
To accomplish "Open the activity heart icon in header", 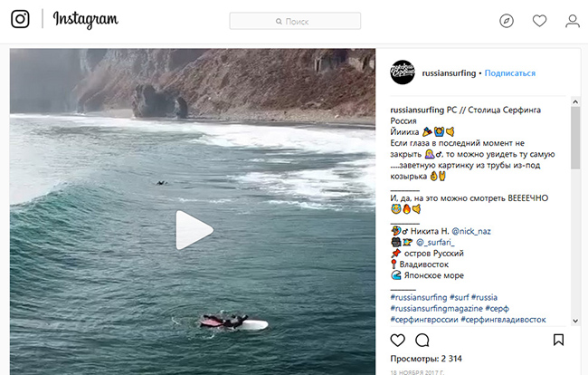I will coord(539,21).
